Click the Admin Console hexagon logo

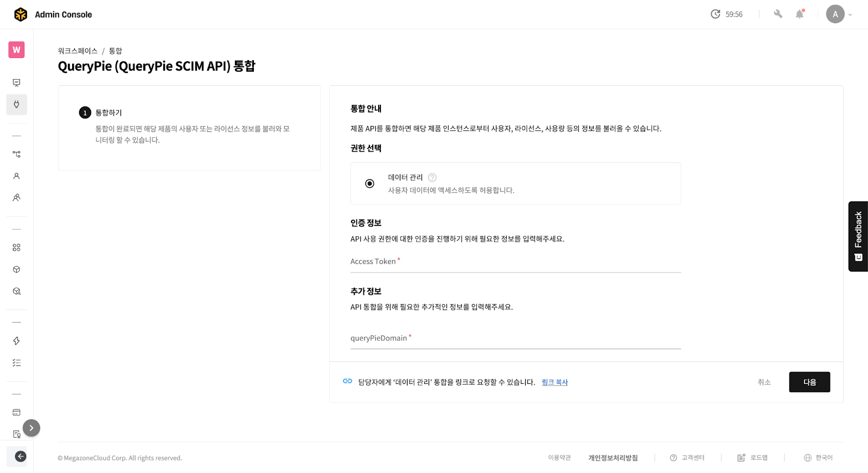21,15
